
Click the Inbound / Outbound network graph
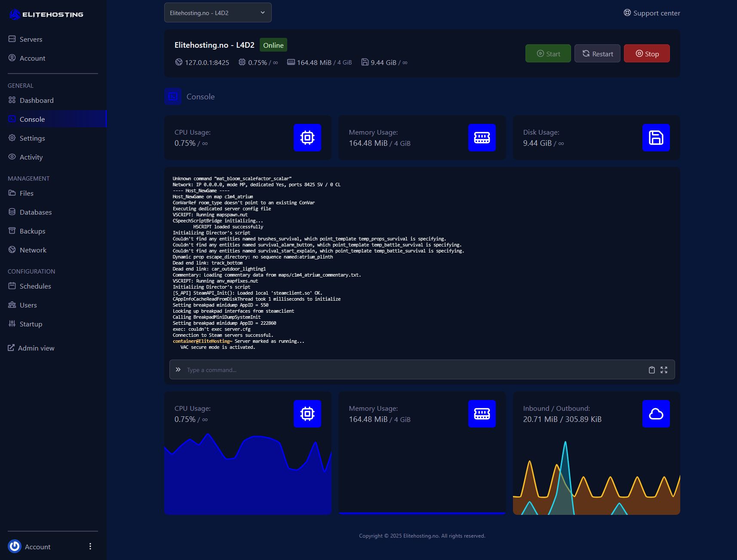[x=596, y=477]
